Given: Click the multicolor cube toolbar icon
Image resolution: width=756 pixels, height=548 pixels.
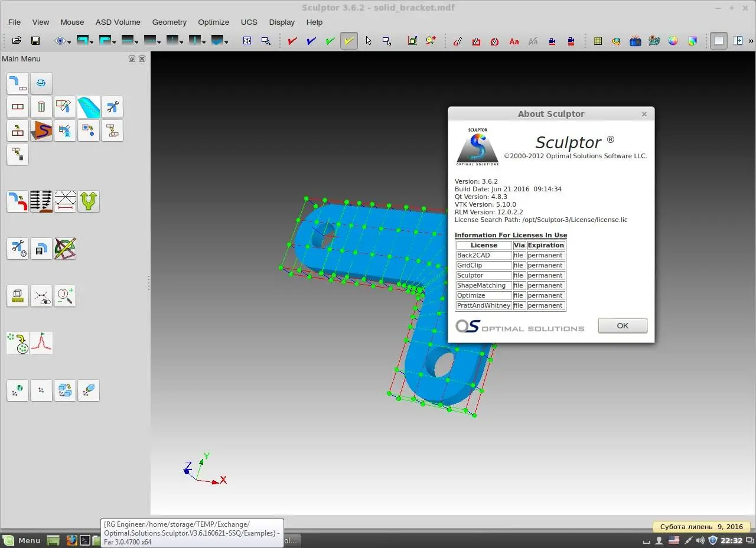Looking at the screenshot, I should (692, 41).
